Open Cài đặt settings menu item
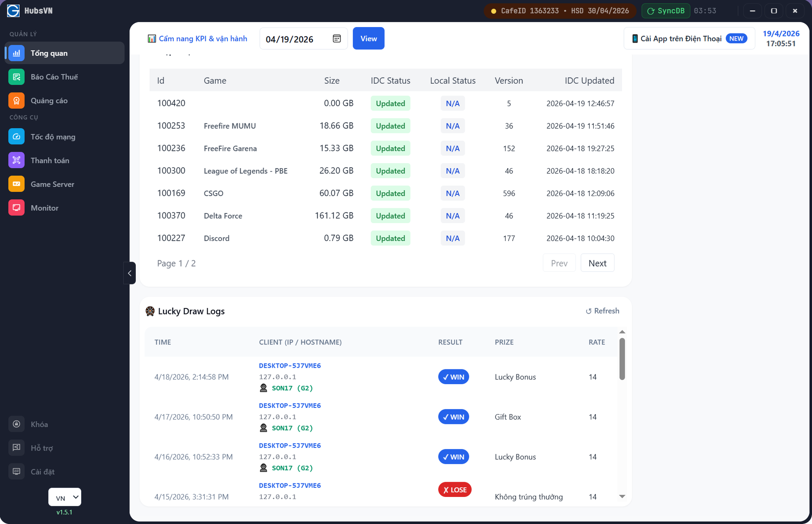 point(42,472)
